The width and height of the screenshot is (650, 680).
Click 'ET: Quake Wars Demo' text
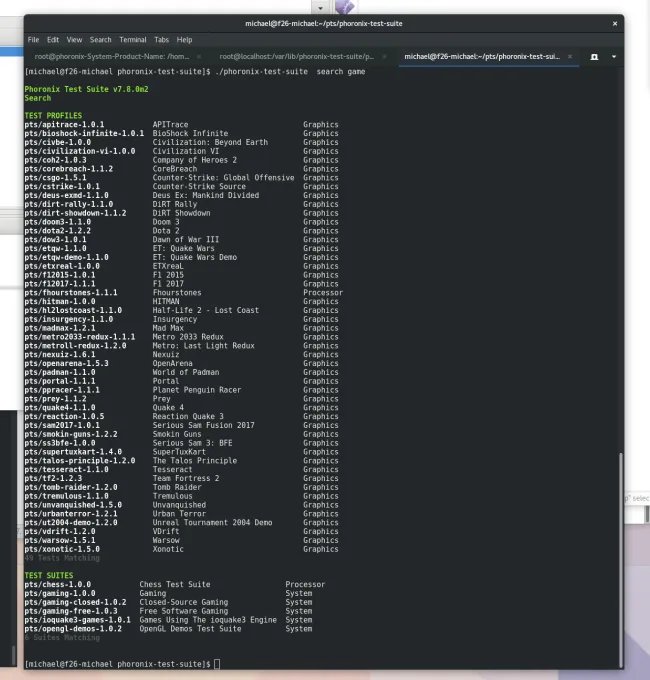195,257
